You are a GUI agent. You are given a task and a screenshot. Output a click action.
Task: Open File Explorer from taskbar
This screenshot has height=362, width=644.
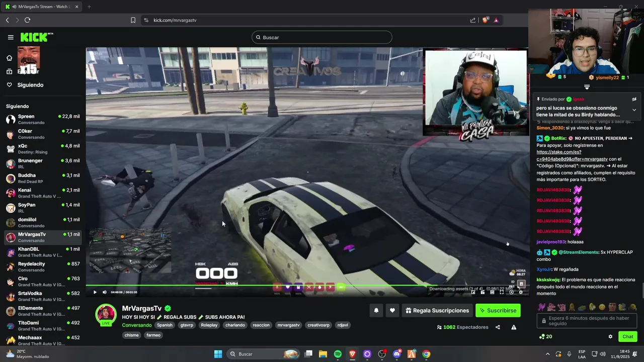[x=323, y=354]
